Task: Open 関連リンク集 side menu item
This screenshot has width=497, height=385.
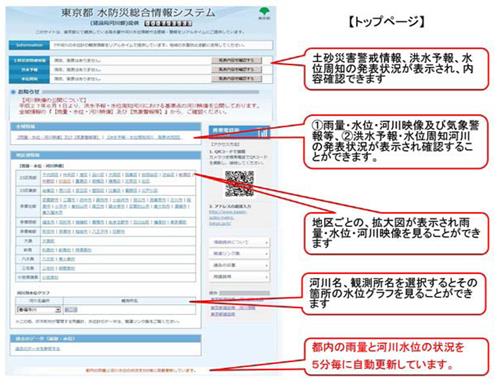Action: (239, 254)
